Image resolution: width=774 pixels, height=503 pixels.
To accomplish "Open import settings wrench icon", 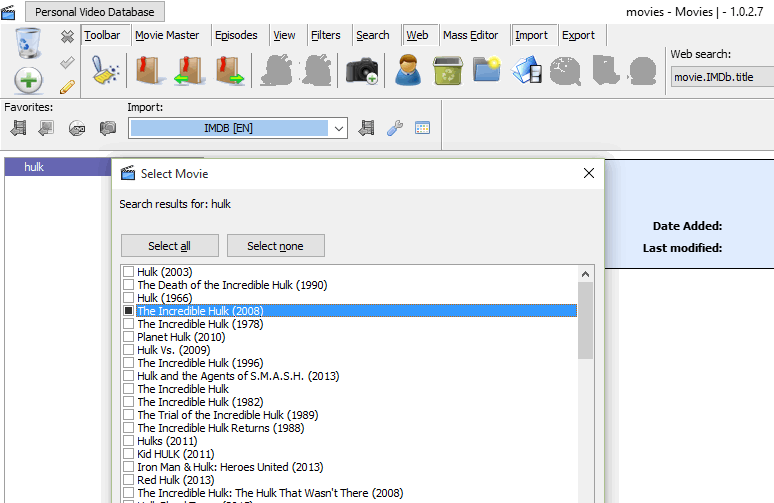I will click(395, 128).
